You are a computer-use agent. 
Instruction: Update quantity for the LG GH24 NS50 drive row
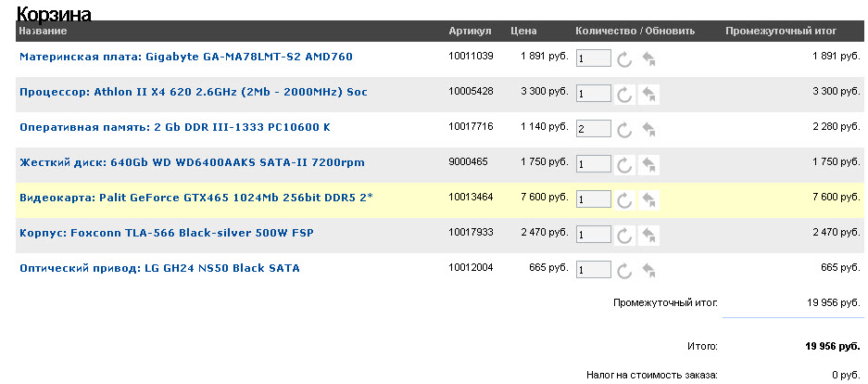(x=624, y=271)
